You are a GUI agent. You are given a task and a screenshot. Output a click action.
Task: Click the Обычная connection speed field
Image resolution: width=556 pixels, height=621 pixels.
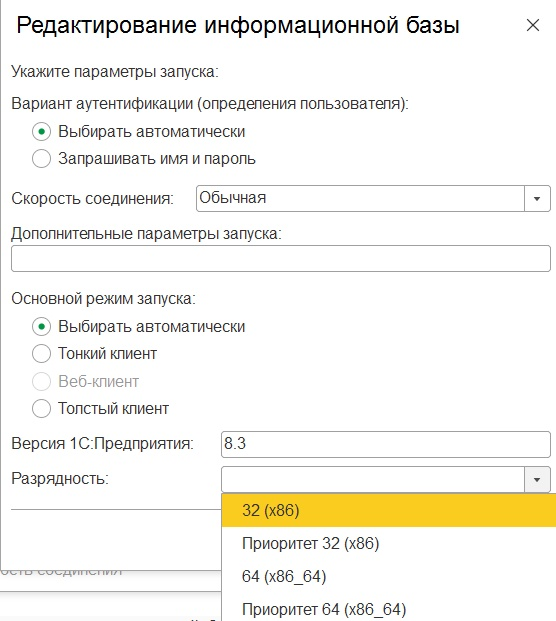[360, 198]
